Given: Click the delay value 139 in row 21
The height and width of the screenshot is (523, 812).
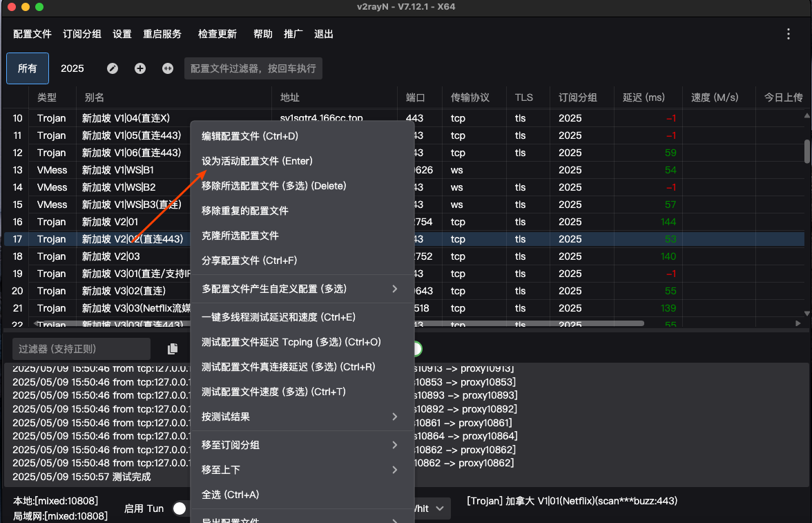Looking at the screenshot, I should click(668, 308).
